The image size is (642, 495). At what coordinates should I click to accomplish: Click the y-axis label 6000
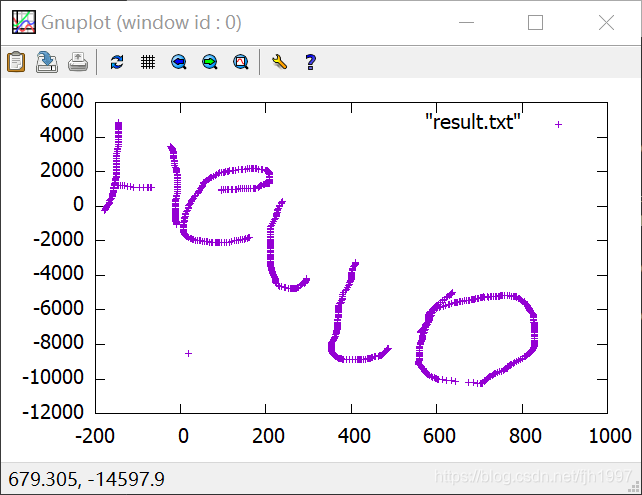[x=62, y=101]
